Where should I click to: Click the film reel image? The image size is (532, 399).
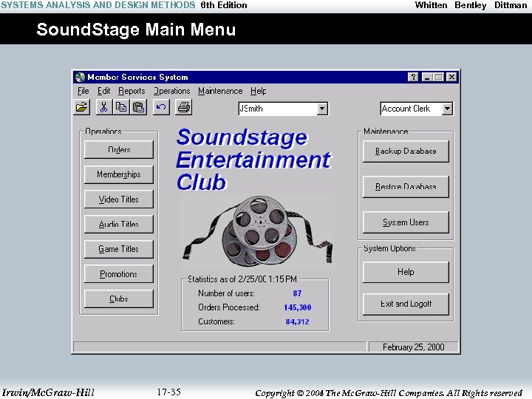258,231
